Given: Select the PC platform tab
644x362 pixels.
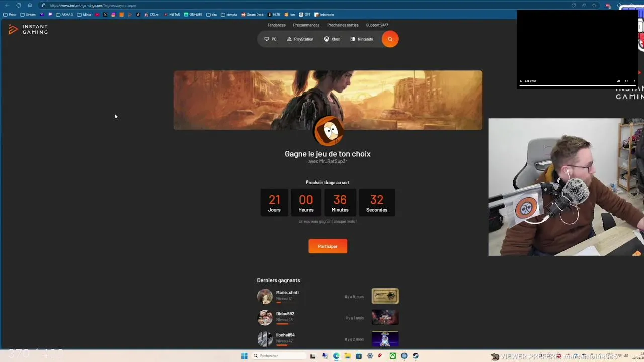Looking at the screenshot, I should 271,39.
